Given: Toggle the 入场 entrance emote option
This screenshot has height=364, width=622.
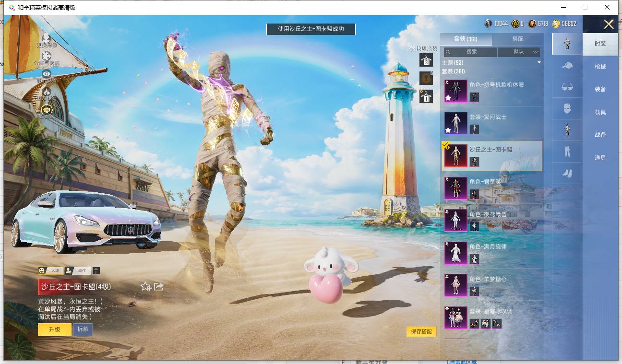Looking at the screenshot, I should [x=50, y=270].
